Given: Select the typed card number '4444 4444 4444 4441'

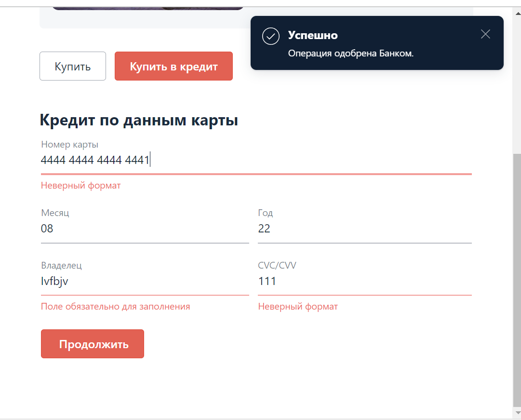Looking at the screenshot, I should pyautogui.click(x=95, y=160).
